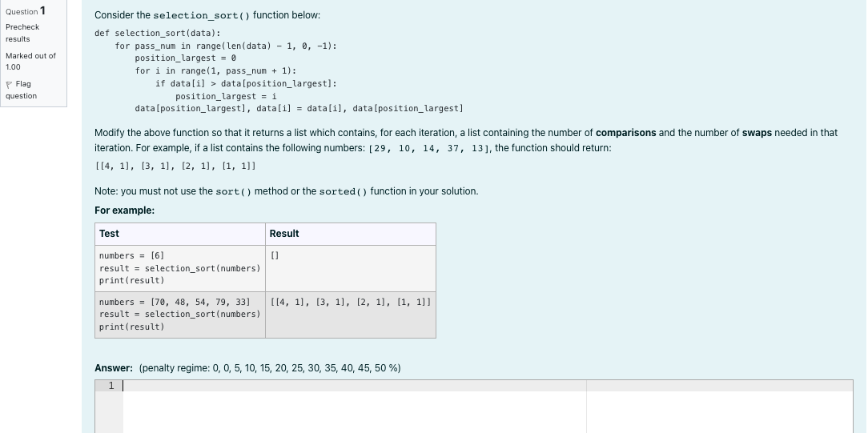The image size is (868, 433).
Task: Click the 'if data[i] > data[position_largest]:' line
Action: click(x=246, y=83)
